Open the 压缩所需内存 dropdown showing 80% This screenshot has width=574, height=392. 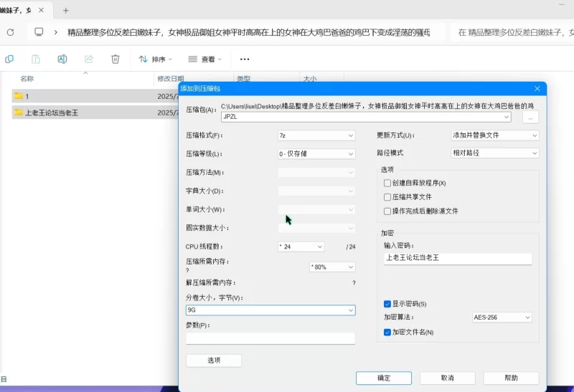point(332,267)
